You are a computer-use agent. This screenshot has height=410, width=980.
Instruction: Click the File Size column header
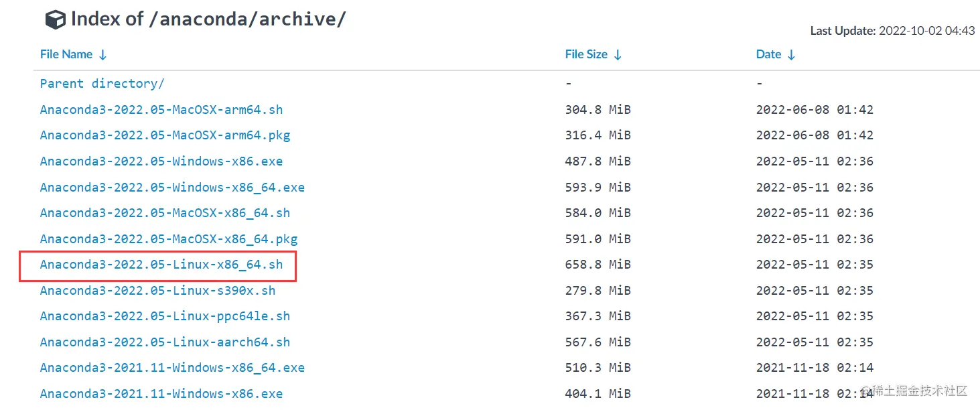point(586,54)
